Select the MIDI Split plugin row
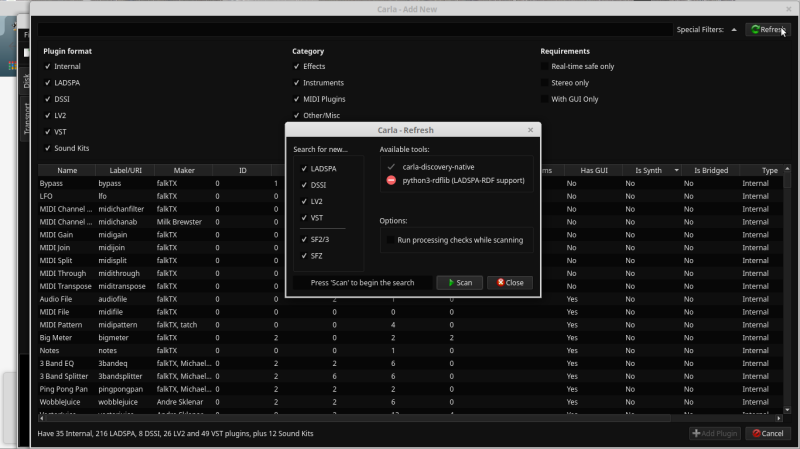 coord(411,260)
